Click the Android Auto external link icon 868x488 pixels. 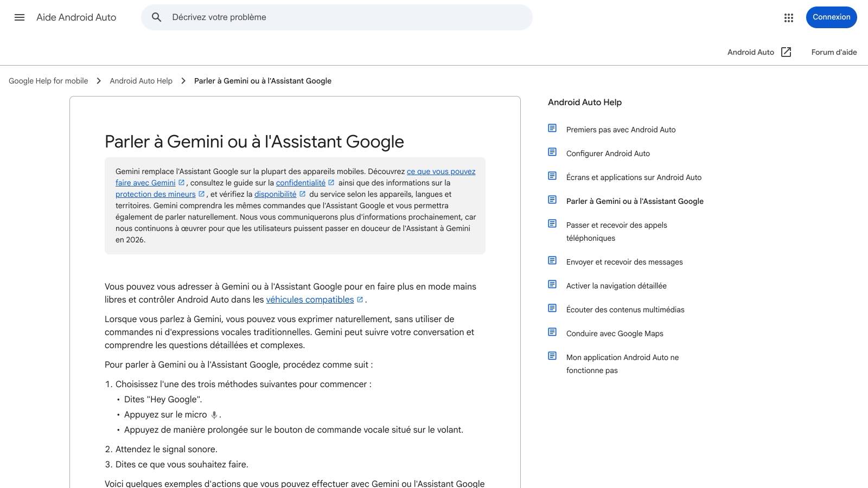coord(786,52)
